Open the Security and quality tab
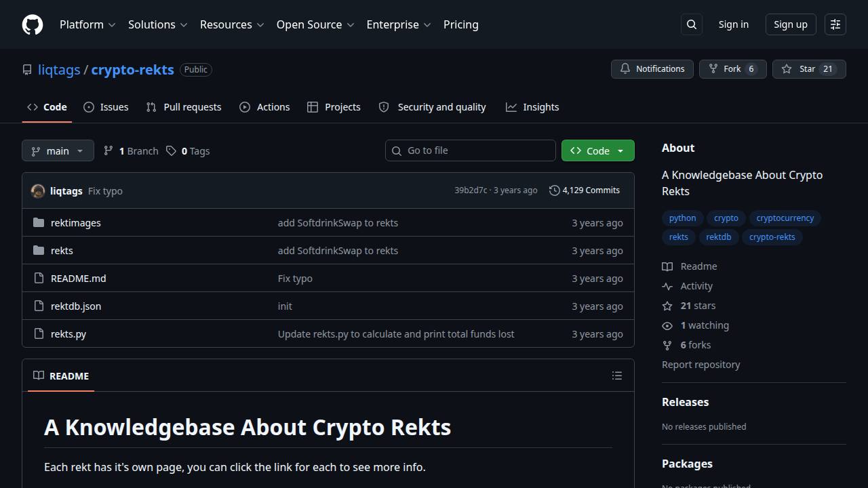 (x=432, y=107)
